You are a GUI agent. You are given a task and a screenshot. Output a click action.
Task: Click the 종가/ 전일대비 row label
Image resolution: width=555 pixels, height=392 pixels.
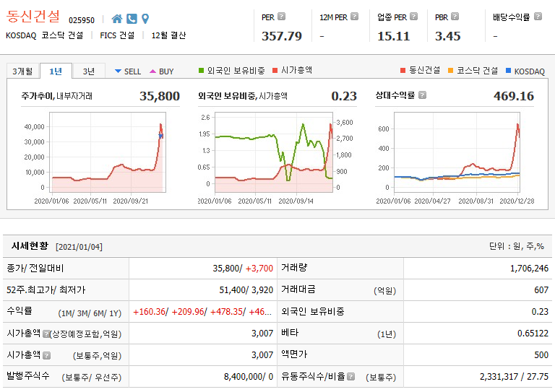[35, 269]
